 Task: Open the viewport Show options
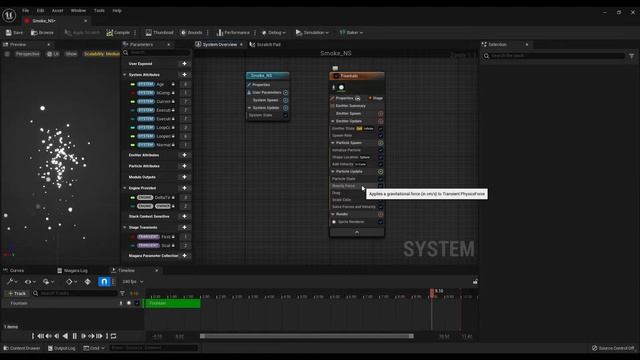coord(71,54)
